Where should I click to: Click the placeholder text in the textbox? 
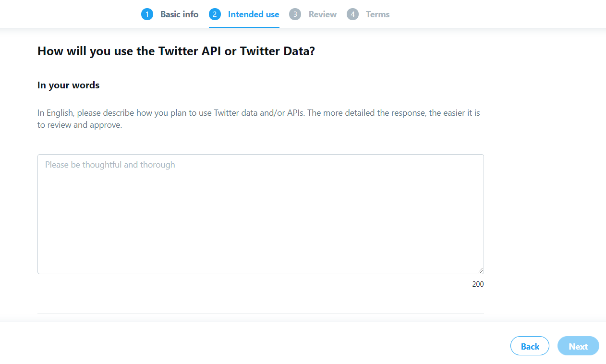pos(110,164)
